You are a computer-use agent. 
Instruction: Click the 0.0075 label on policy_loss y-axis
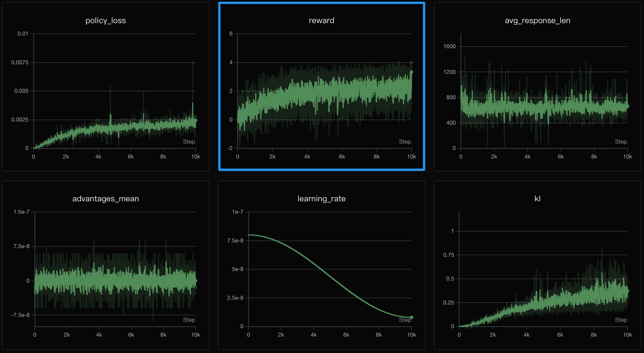(20, 63)
